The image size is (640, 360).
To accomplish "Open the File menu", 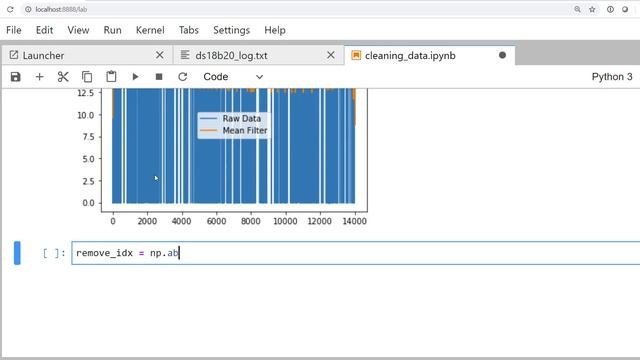I will tap(13, 30).
